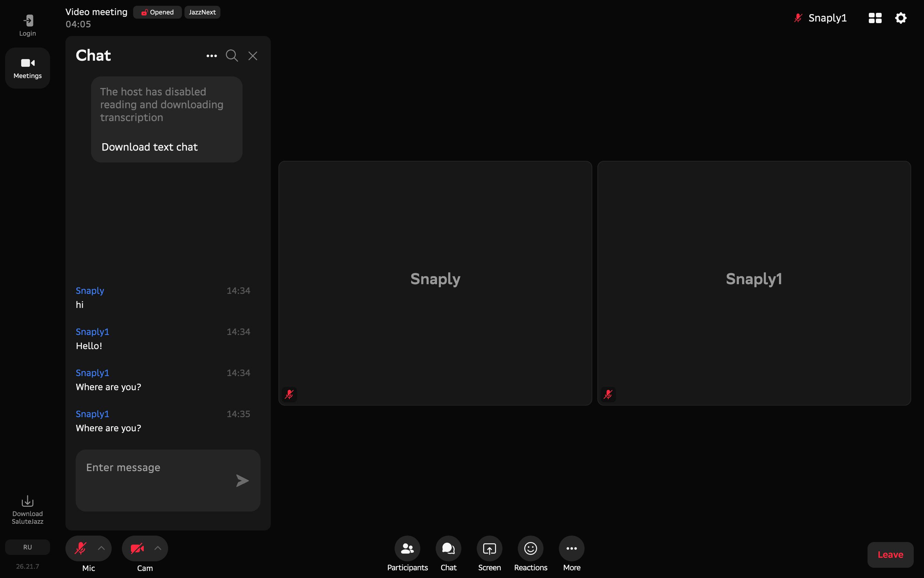Toggle the Cam on or off
Image resolution: width=924 pixels, height=578 pixels.
(137, 548)
